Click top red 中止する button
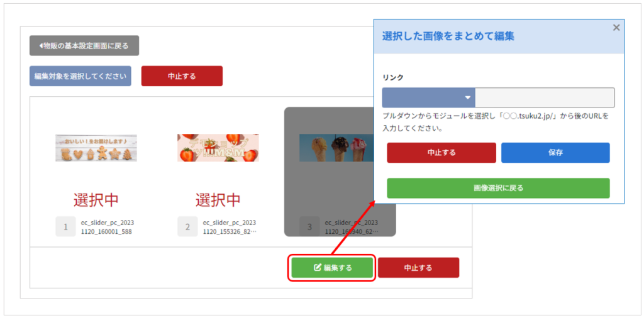Viewport: 644px width, 318px height. coord(182,76)
